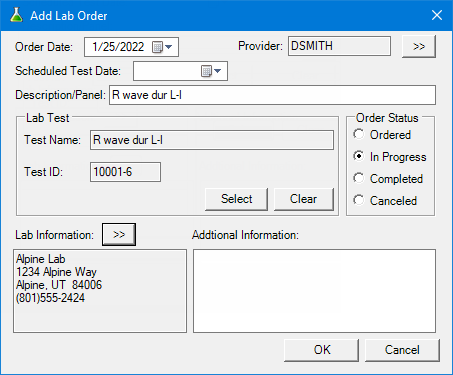Click the Select lab test button
The width and height of the screenshot is (453, 375).
[236, 199]
